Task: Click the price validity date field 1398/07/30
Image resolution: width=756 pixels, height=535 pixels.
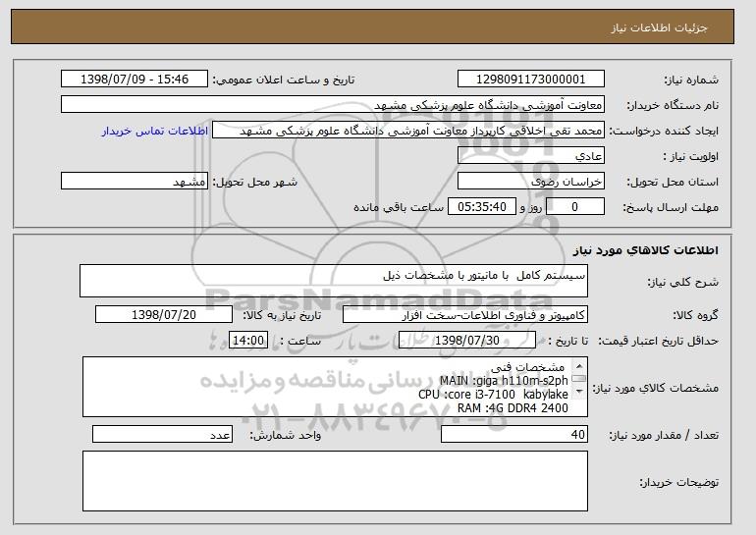Action: point(467,341)
